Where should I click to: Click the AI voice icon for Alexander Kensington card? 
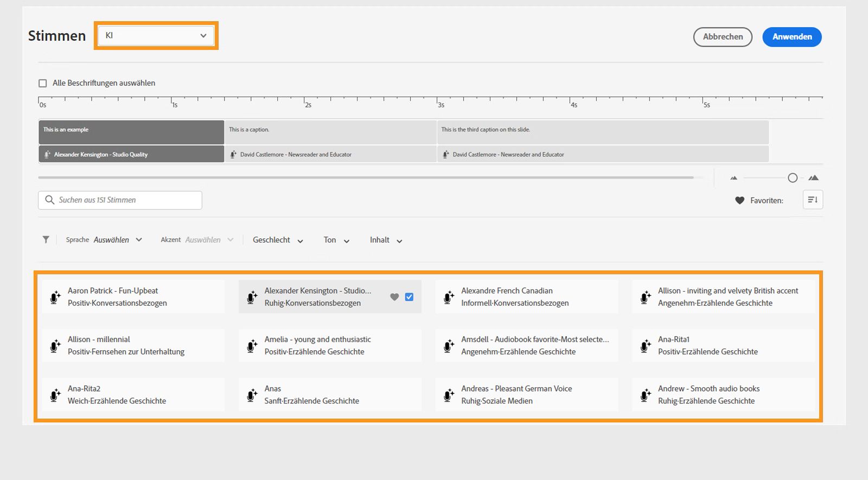click(252, 297)
